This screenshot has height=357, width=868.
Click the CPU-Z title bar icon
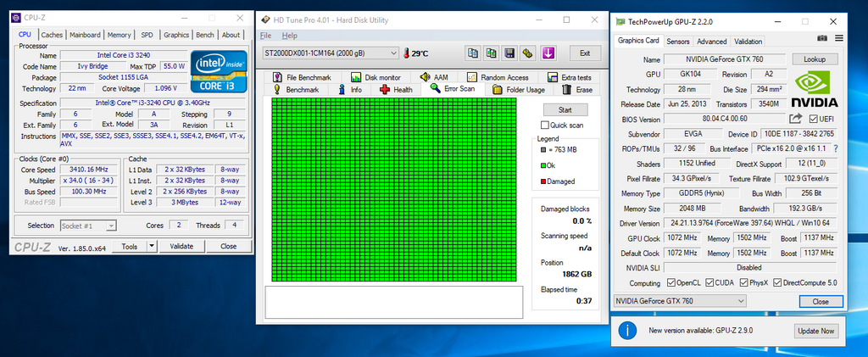click(x=15, y=18)
